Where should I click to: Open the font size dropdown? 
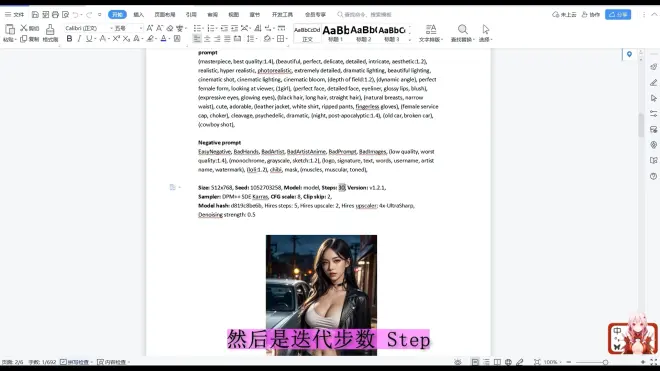(x=129, y=28)
